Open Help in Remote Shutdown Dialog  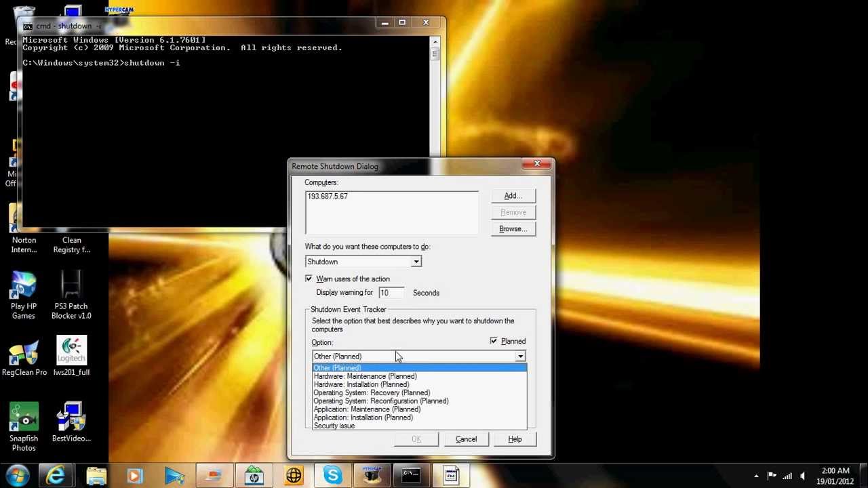515,439
